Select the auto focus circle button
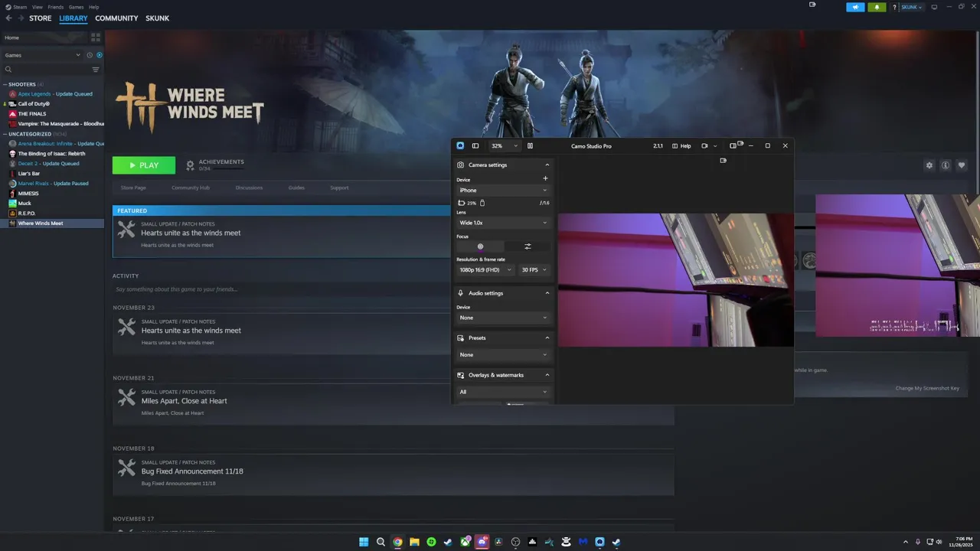980x551 pixels. tap(480, 246)
